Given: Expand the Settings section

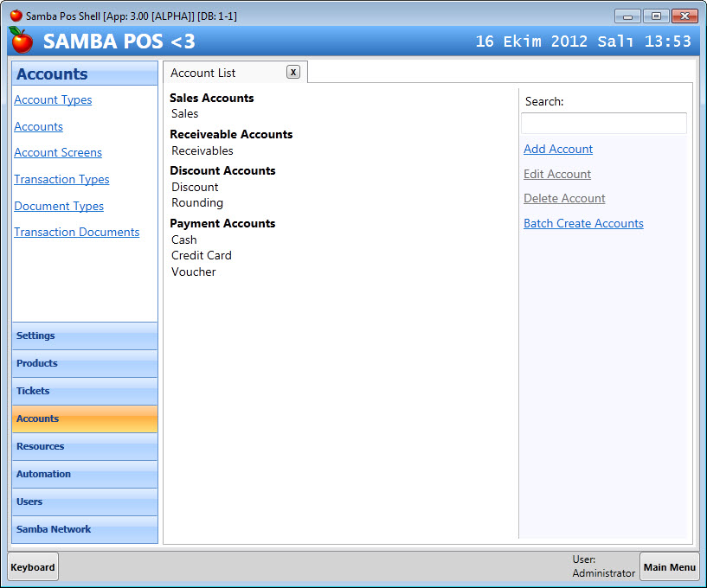Looking at the screenshot, I should pyautogui.click(x=85, y=336).
